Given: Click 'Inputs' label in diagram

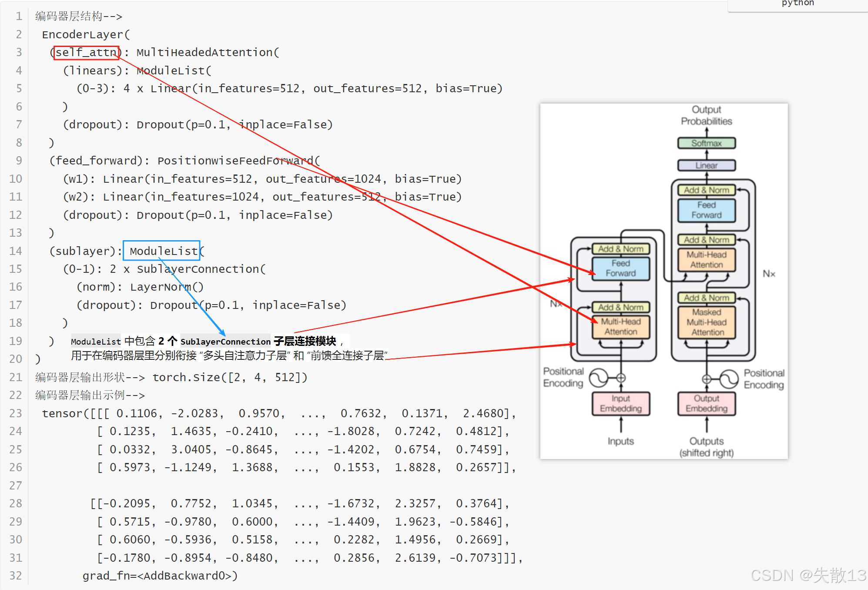Looking at the screenshot, I should [x=621, y=441].
